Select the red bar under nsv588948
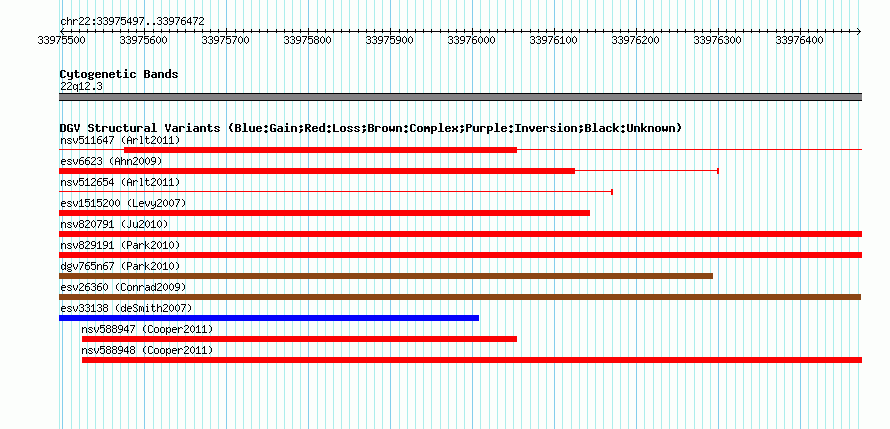 click(x=472, y=360)
